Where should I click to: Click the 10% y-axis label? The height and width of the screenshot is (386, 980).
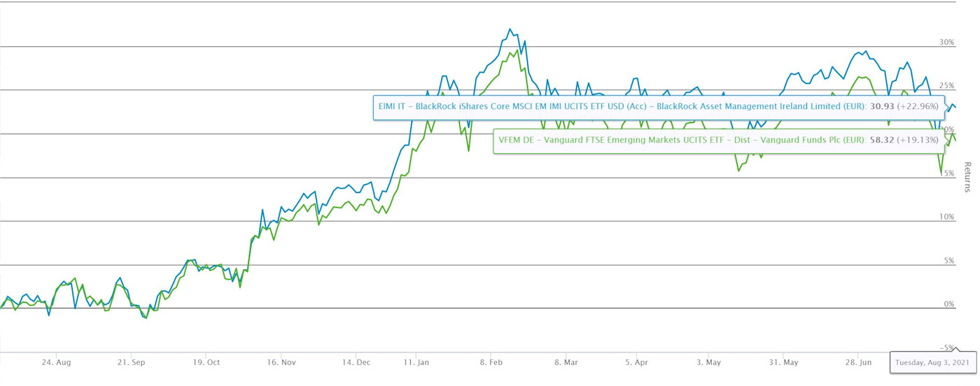pyautogui.click(x=947, y=217)
